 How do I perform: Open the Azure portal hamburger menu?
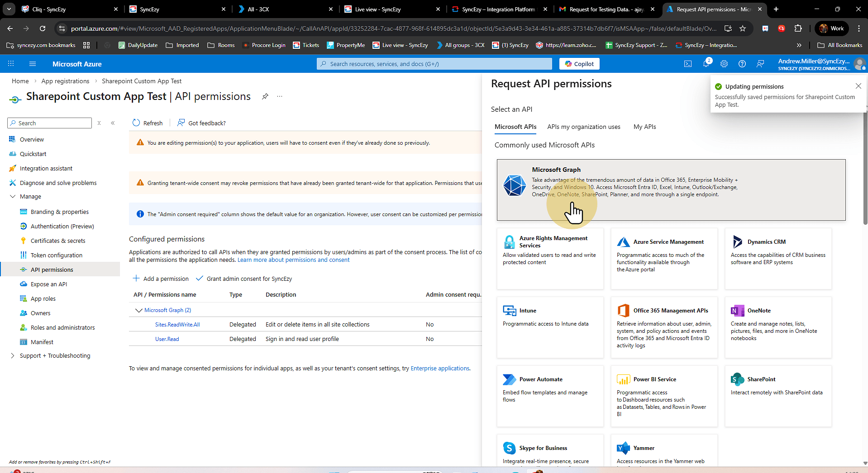point(33,64)
